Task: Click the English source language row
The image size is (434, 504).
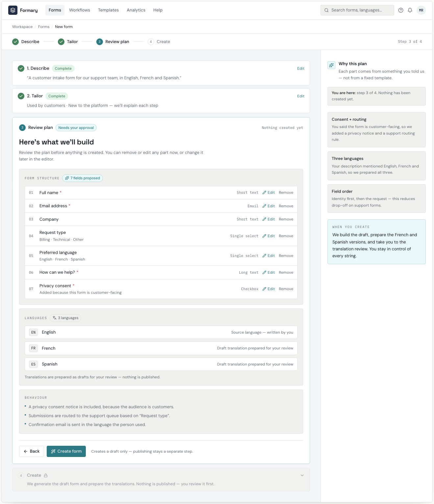Action: pos(161,332)
